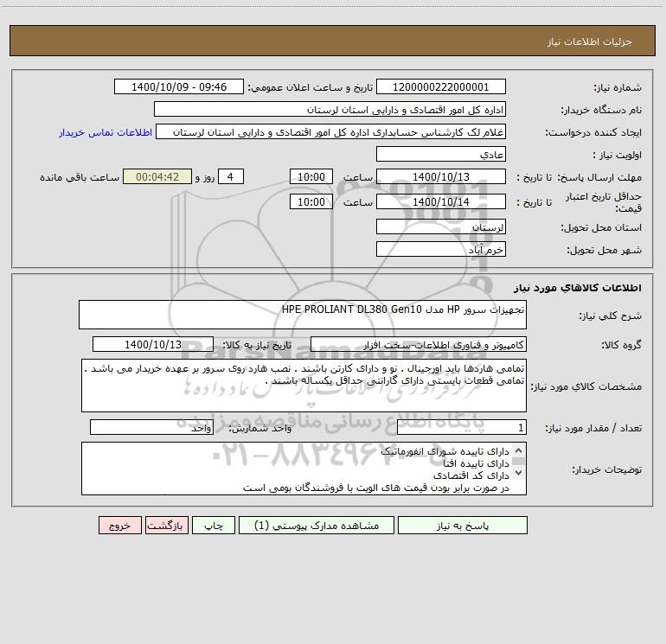Click the شرح کلی نیاز text box
The image size is (666, 644).
tap(303, 315)
